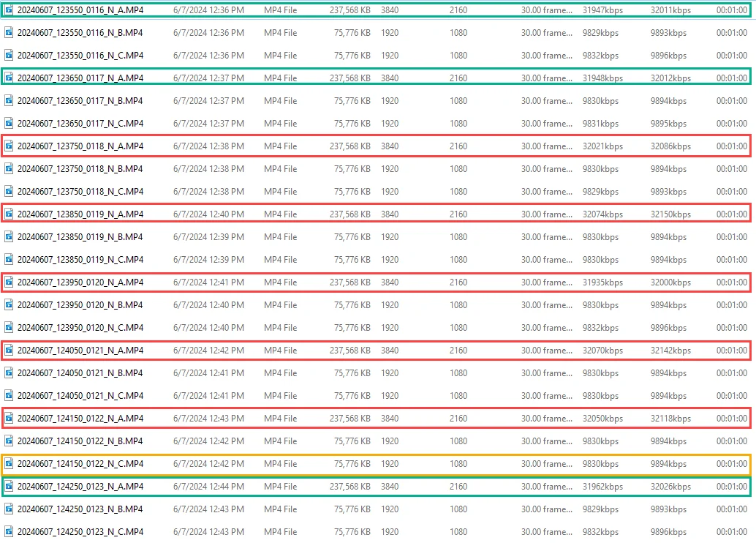Select the 32026kbps total bitrate cell
The width and height of the screenshot is (756, 543).
coord(670,487)
